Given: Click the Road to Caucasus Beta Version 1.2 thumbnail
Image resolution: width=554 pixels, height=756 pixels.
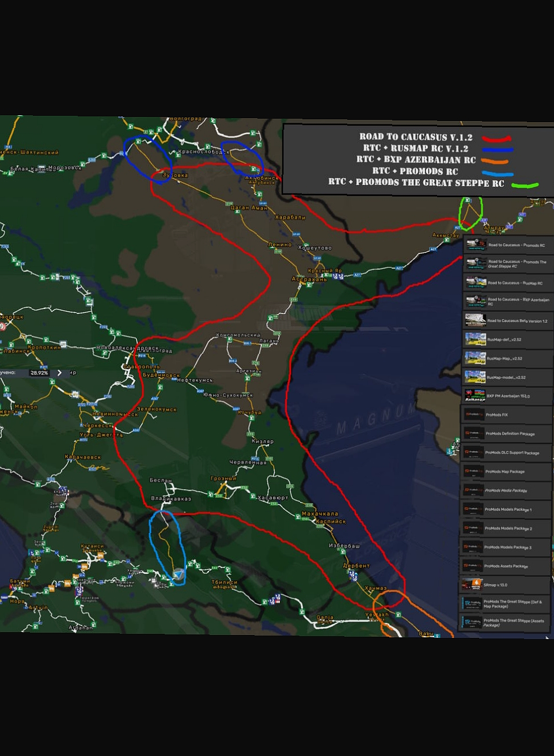Looking at the screenshot, I should pos(475,320).
